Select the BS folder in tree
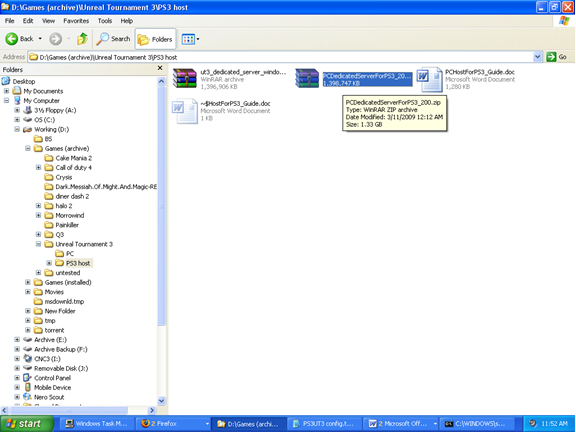Image resolution: width=576 pixels, height=433 pixels. pyautogui.click(x=48, y=139)
